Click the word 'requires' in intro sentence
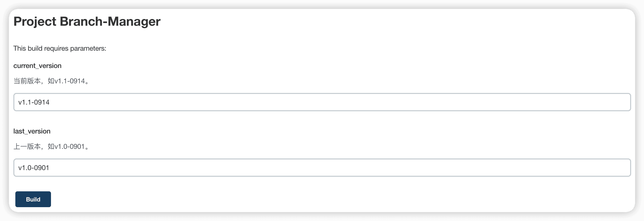 (56, 48)
